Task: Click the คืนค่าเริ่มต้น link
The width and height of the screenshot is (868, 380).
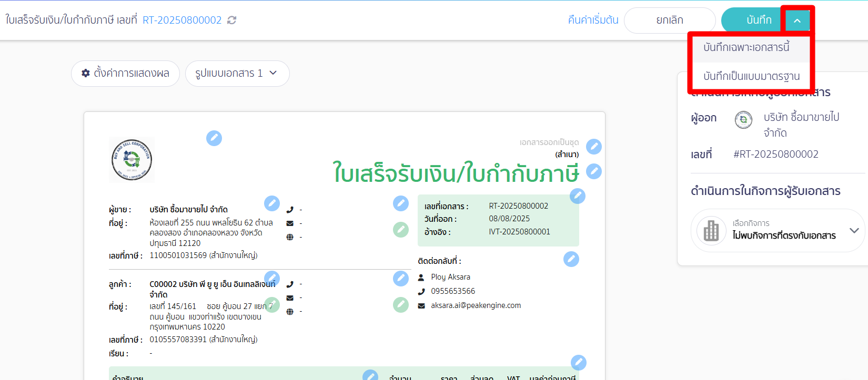Action: click(593, 20)
